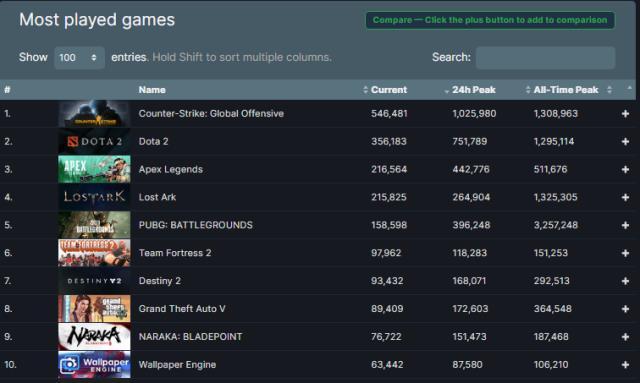
Task: Add Wallpaper Engine to comparison
Action: pyautogui.click(x=625, y=365)
